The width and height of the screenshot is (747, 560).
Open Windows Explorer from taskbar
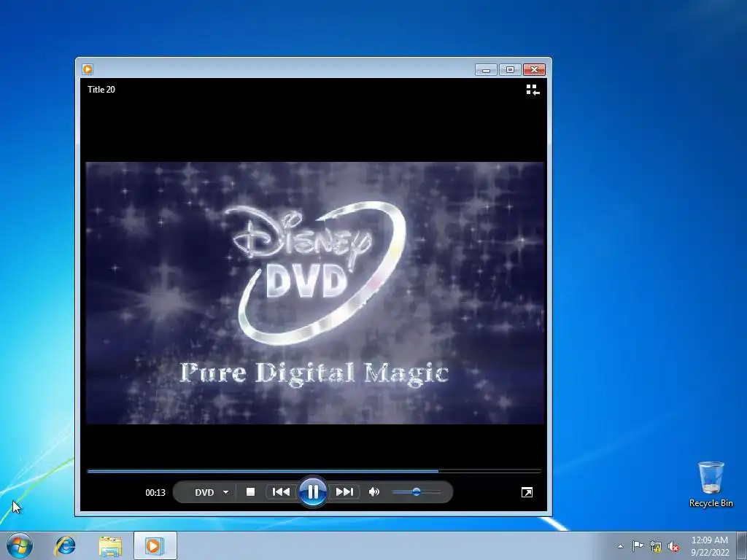point(110,545)
